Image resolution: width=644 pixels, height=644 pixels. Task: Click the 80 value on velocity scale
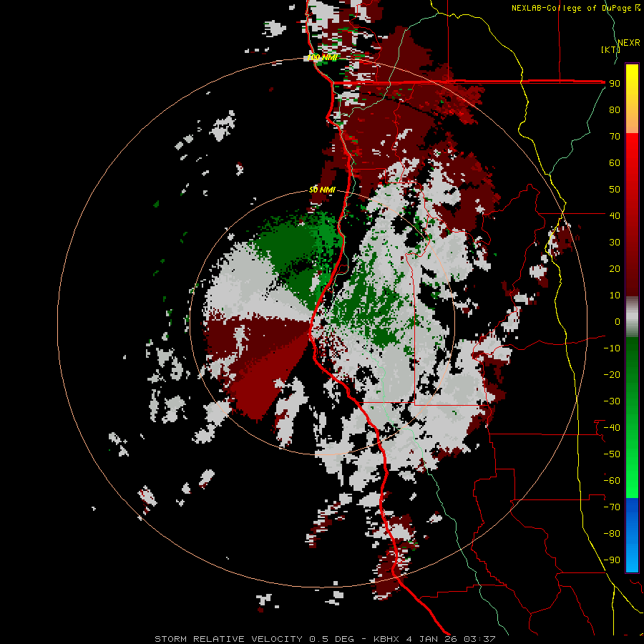pyautogui.click(x=615, y=110)
